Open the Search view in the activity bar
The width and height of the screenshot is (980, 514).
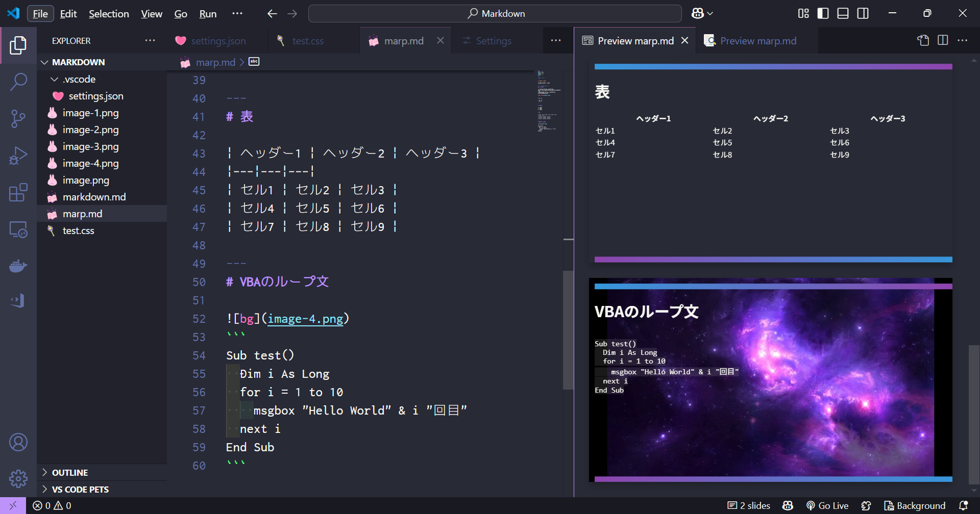tap(18, 81)
